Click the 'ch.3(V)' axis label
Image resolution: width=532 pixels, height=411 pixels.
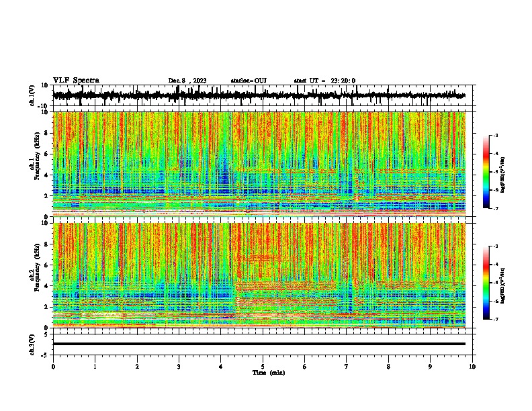click(32, 345)
